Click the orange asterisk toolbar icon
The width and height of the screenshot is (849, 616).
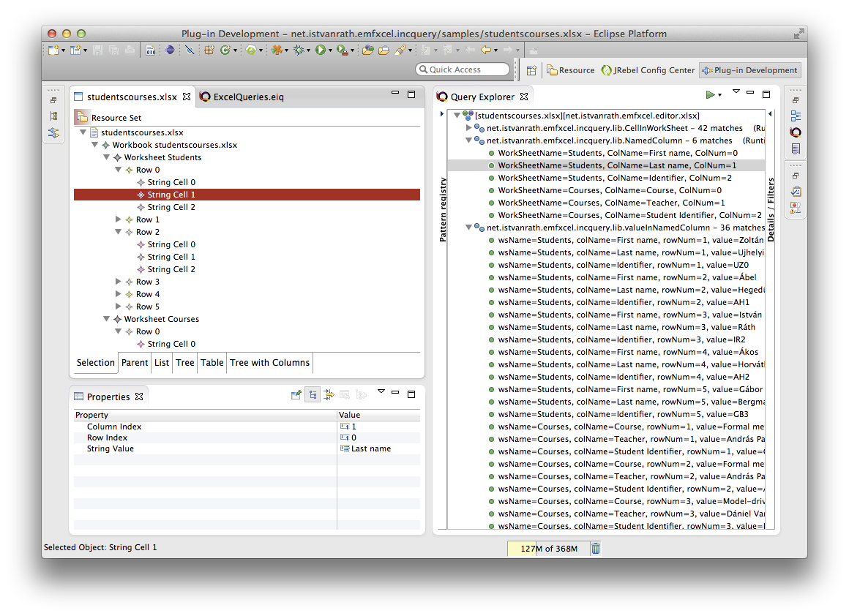[277, 50]
